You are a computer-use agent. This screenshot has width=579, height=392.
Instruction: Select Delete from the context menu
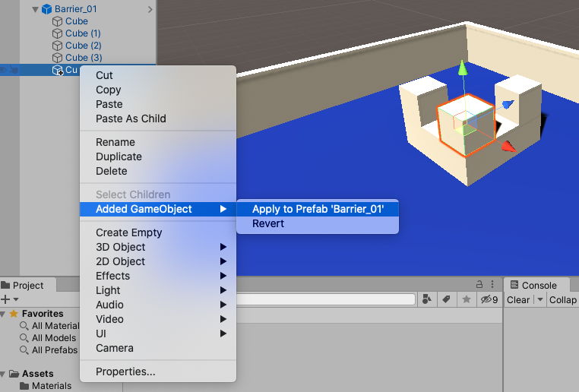158,171
